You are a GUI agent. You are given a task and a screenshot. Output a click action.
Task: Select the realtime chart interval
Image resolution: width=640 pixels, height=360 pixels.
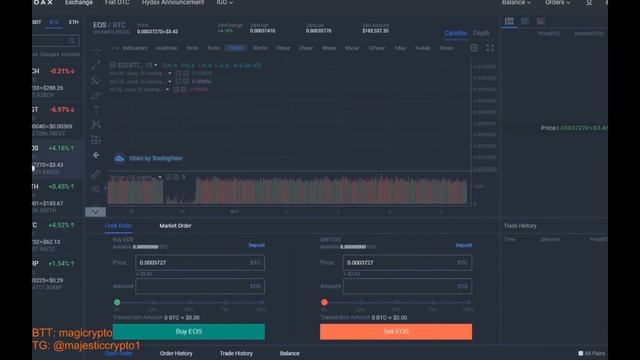(x=167, y=48)
